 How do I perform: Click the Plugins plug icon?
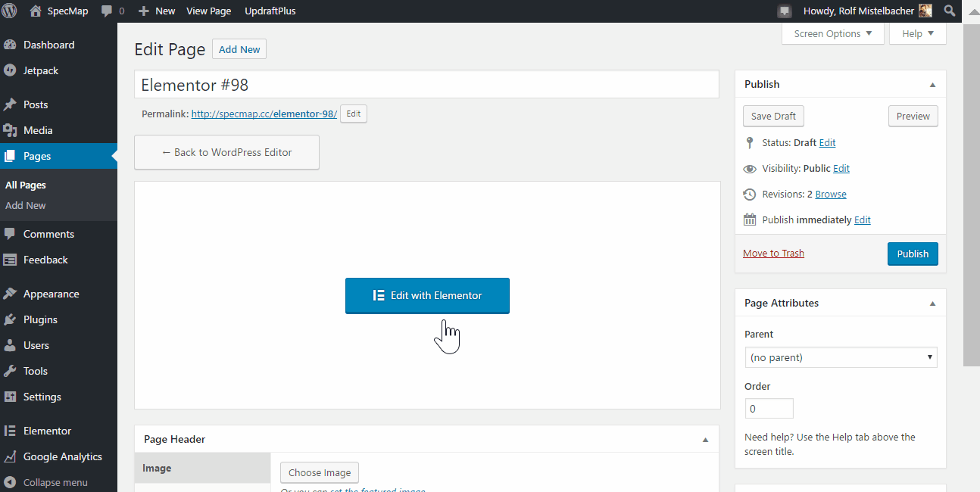pos(10,319)
